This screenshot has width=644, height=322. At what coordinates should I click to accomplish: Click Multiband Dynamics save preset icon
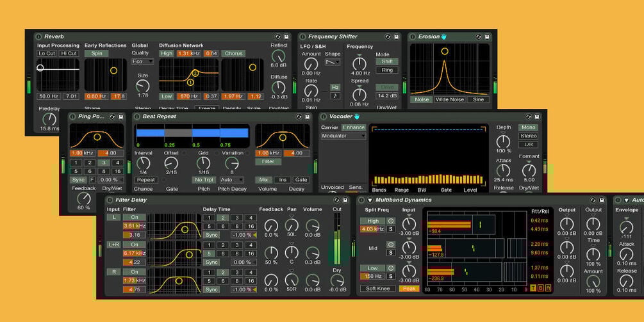(x=602, y=200)
